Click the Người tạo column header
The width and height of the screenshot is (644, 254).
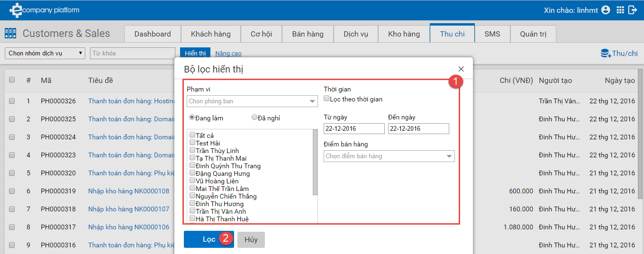pyautogui.click(x=556, y=80)
